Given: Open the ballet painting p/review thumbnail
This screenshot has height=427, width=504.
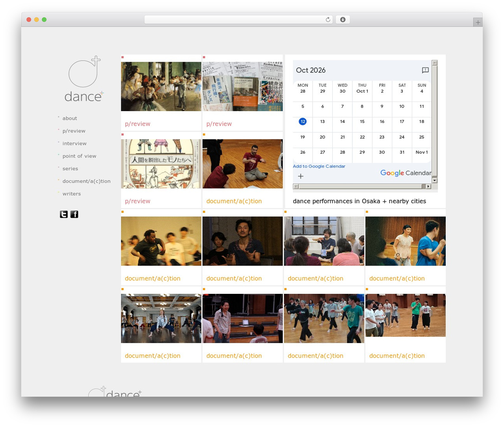Looking at the screenshot, I should pyautogui.click(x=161, y=86).
